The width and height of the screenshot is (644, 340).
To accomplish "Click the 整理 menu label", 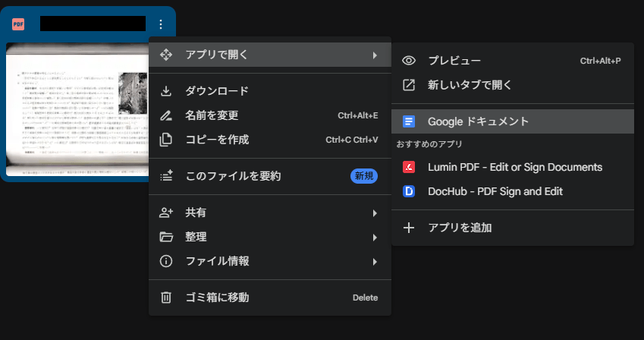I will click(196, 237).
